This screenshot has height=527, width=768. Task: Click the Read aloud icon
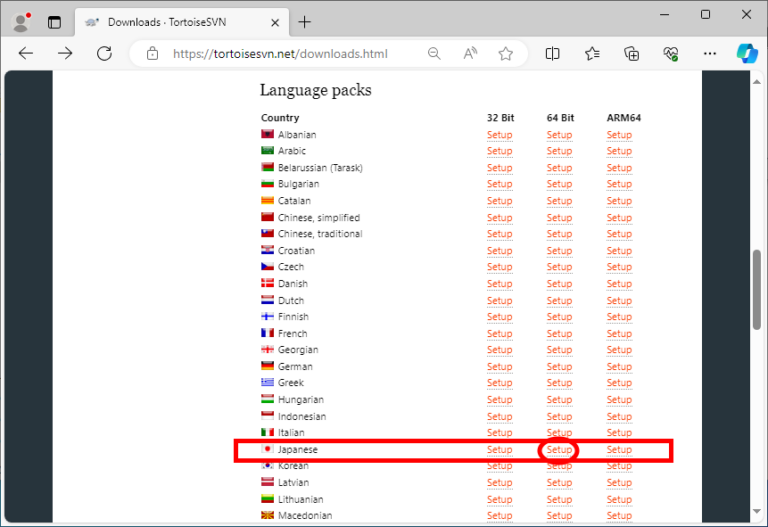[470, 53]
